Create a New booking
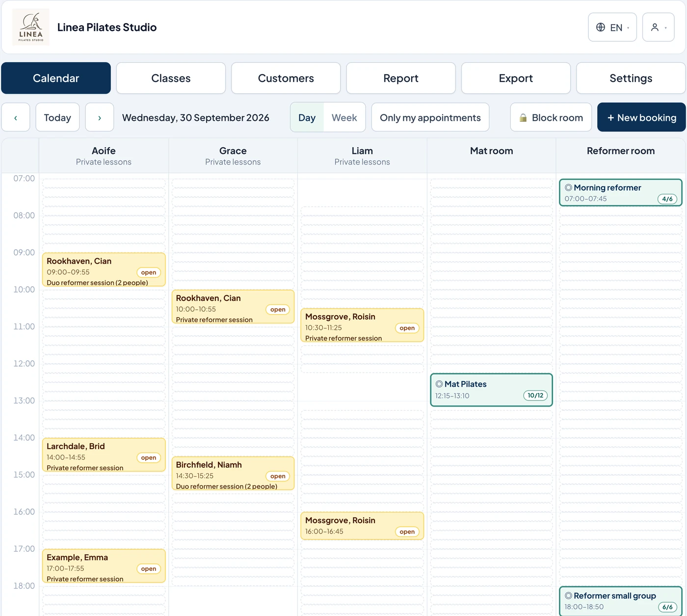 coord(641,117)
